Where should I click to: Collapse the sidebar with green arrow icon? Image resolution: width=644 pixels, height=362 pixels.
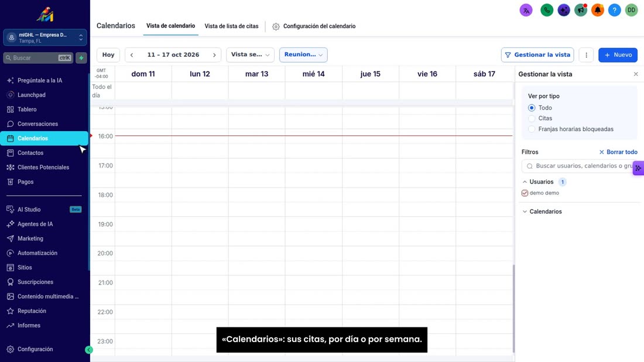(89, 350)
